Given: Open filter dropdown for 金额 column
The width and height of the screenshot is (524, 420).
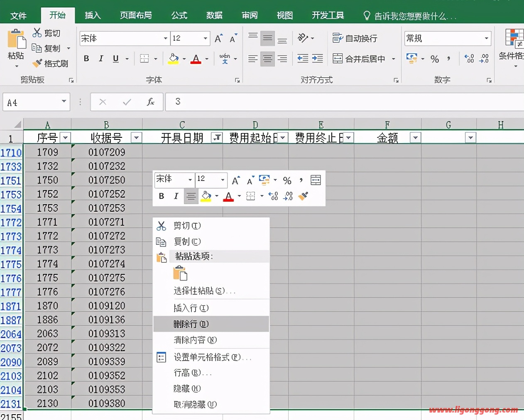Looking at the screenshot, I should 415,138.
